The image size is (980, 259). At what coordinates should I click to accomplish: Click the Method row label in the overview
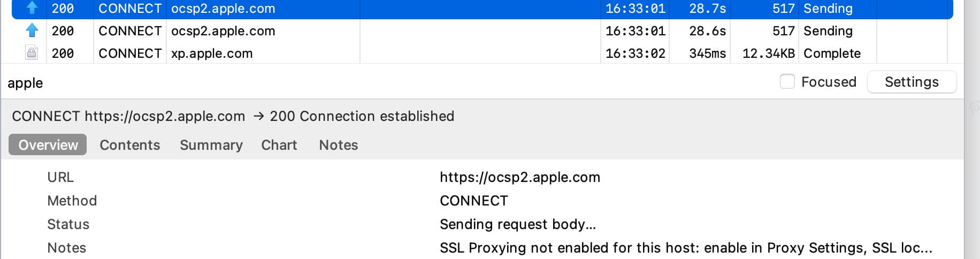tap(72, 201)
